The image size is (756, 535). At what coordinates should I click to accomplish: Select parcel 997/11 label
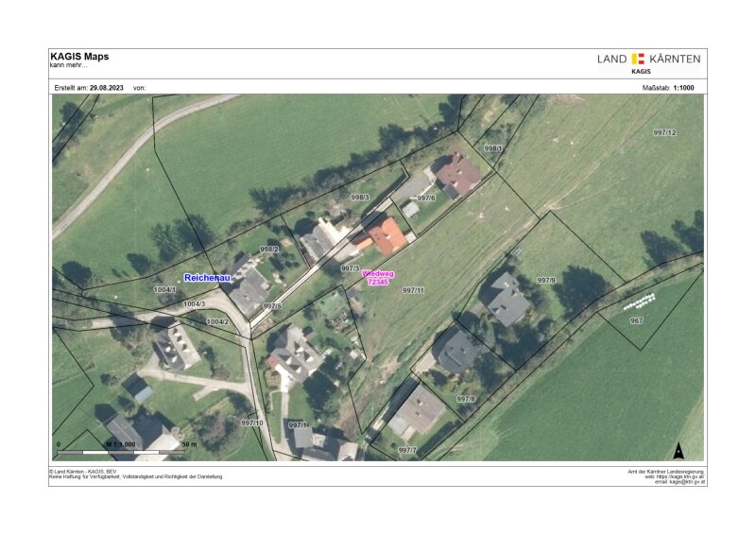pyautogui.click(x=413, y=290)
